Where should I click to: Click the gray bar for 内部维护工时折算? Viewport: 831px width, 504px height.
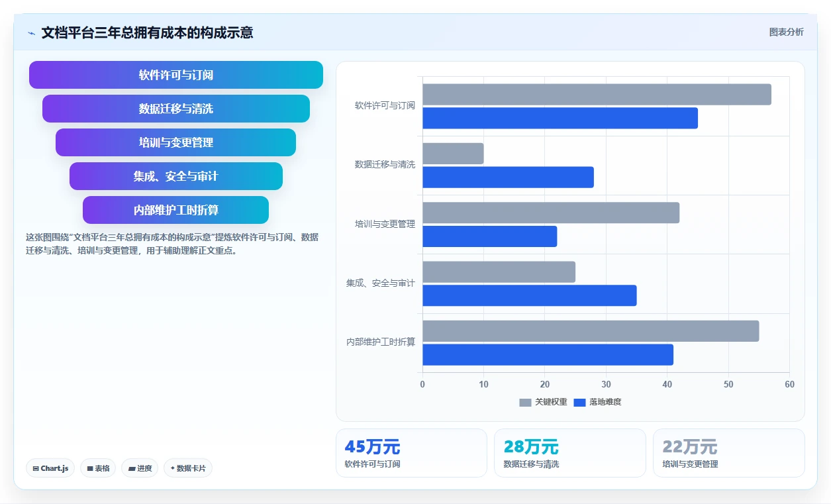591,331
